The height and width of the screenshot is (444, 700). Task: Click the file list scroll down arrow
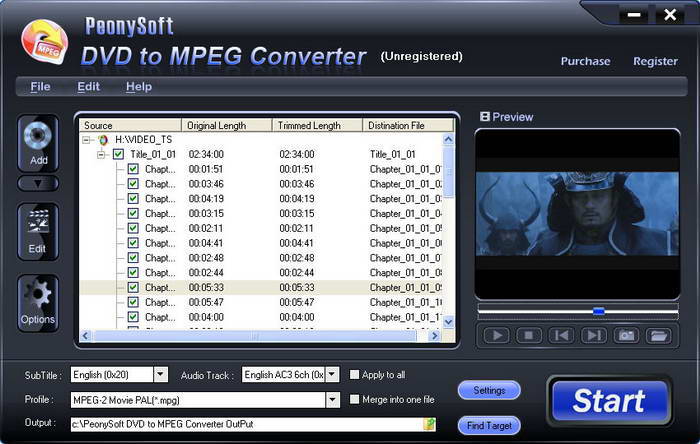tap(449, 321)
